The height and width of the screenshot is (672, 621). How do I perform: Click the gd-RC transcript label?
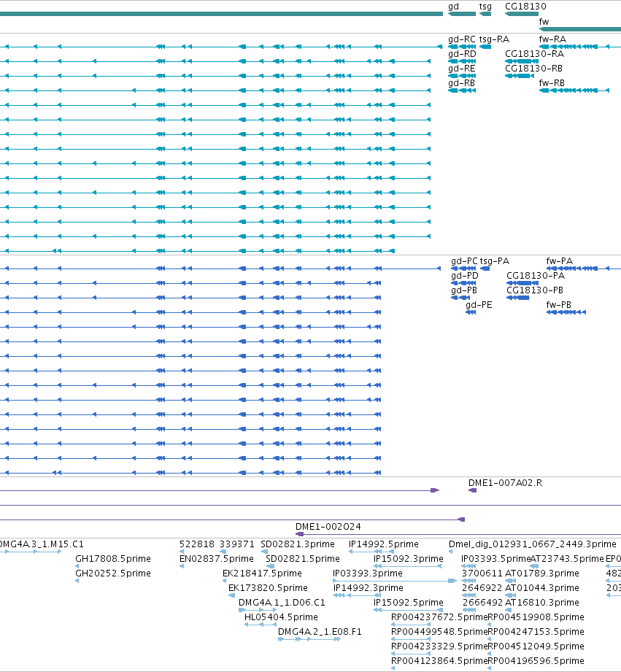point(462,39)
